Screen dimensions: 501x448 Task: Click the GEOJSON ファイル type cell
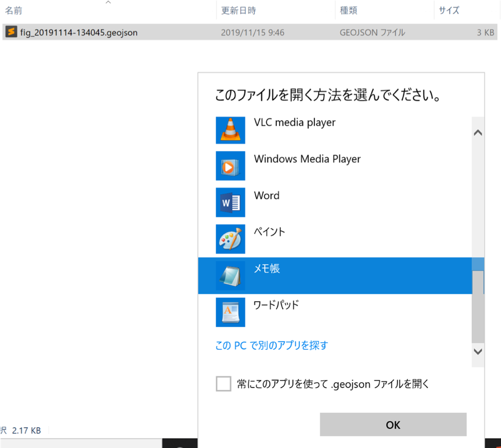pyautogui.click(x=372, y=33)
